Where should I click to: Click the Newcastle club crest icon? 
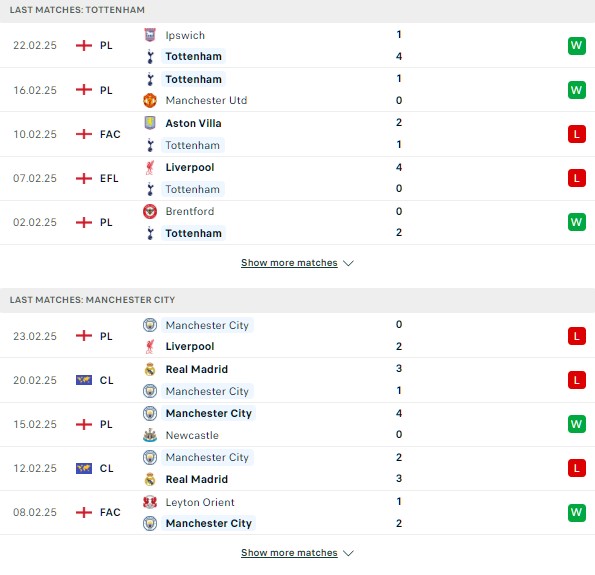[x=150, y=435]
